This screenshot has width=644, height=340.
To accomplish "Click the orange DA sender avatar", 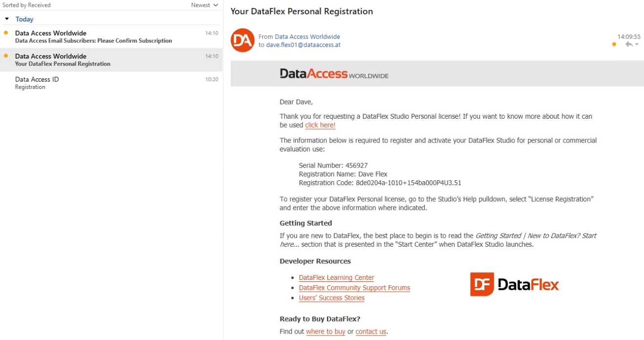I will [242, 41].
